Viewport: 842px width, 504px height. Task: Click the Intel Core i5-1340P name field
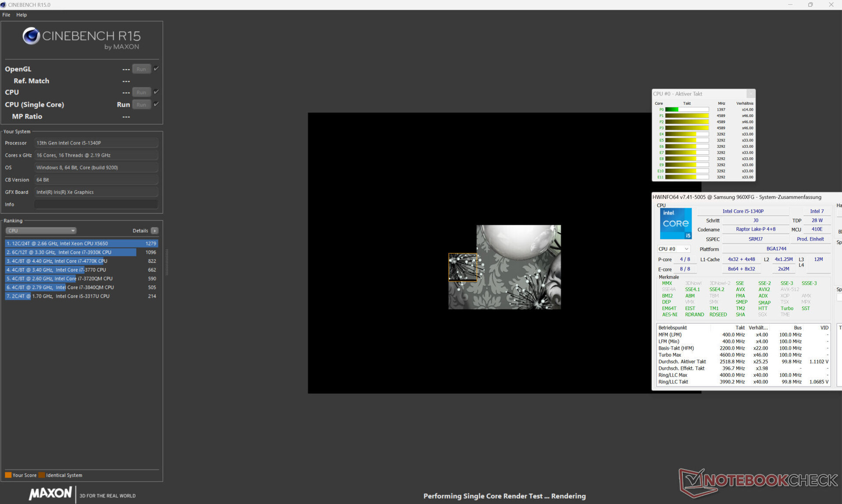pyautogui.click(x=743, y=211)
